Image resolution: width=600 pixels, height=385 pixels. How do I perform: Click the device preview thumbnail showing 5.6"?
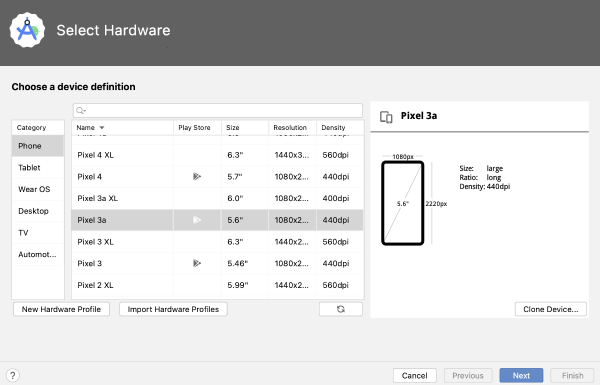point(403,203)
